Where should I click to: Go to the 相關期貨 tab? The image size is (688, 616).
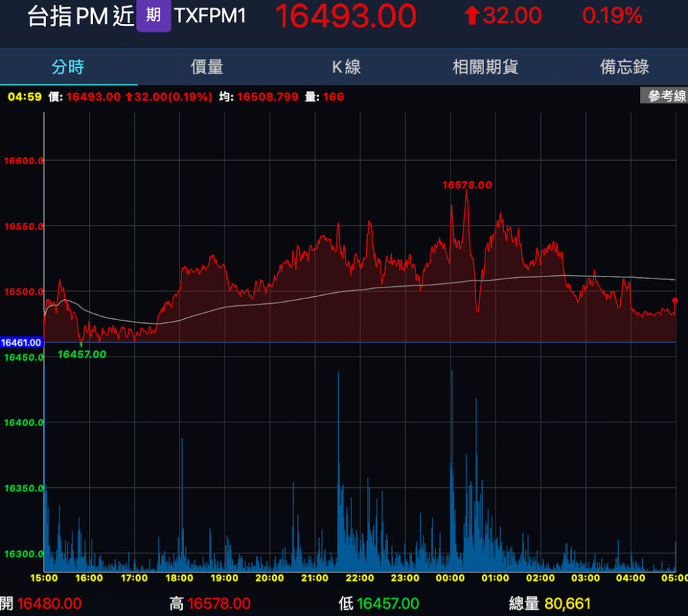(485, 67)
